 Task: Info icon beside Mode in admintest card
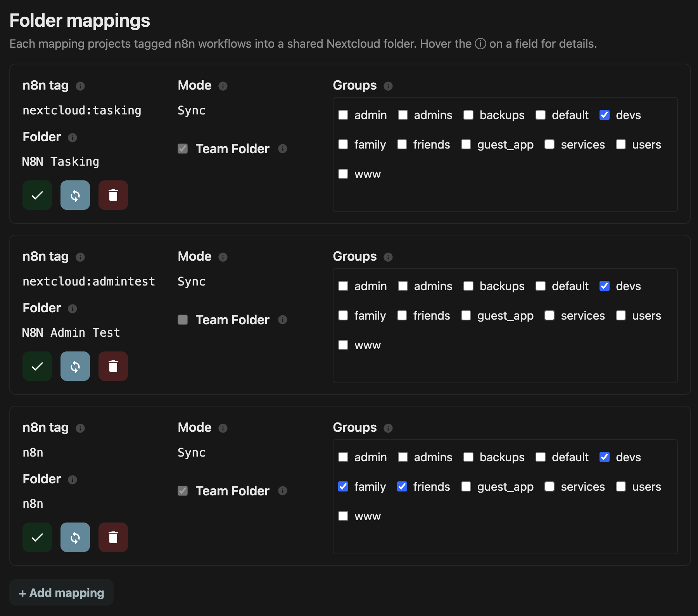pyautogui.click(x=223, y=257)
